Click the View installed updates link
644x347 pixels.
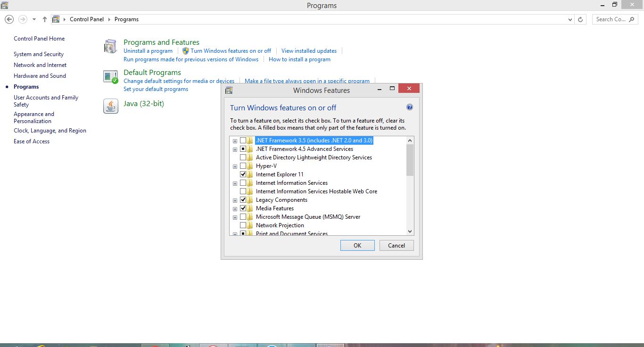[x=309, y=51]
